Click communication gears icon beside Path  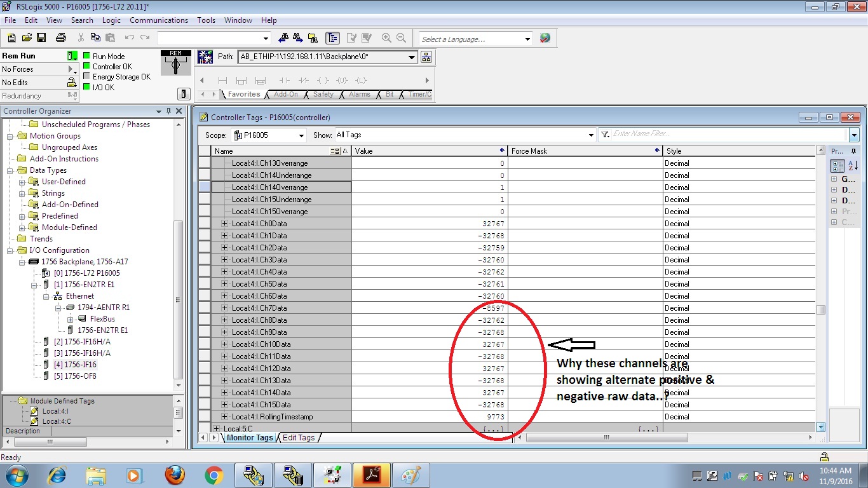click(205, 57)
